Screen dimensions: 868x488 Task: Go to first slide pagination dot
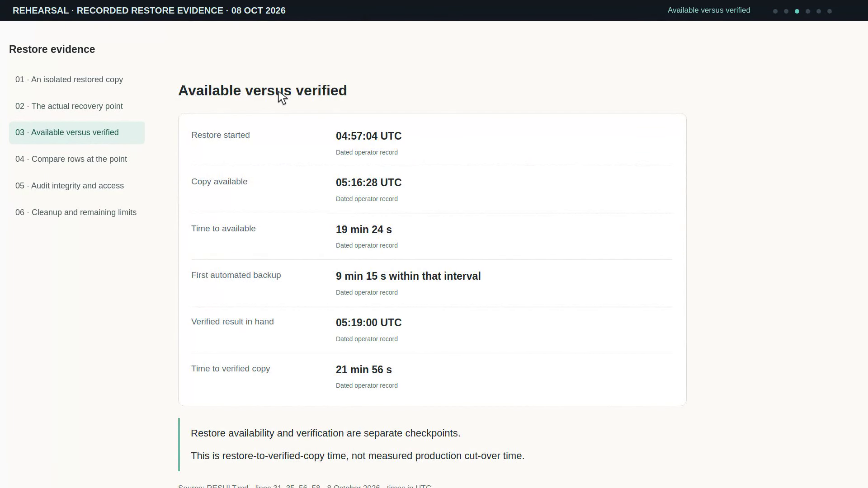[775, 11]
